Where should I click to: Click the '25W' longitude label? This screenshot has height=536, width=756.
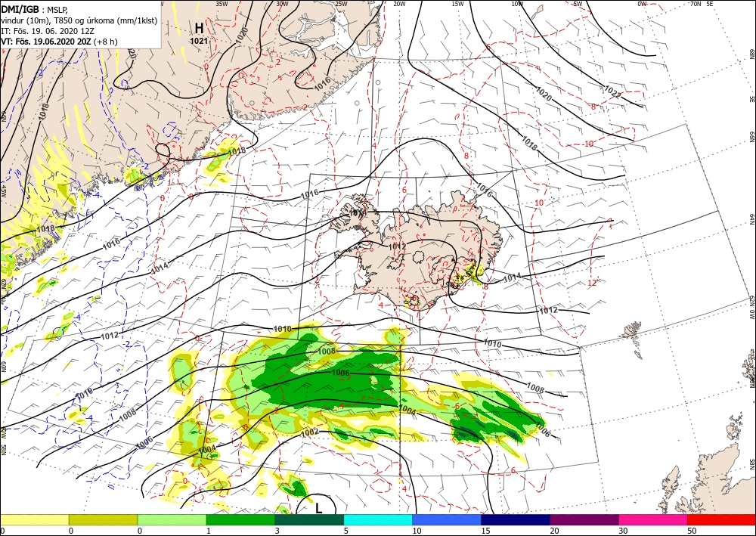coord(341,4)
